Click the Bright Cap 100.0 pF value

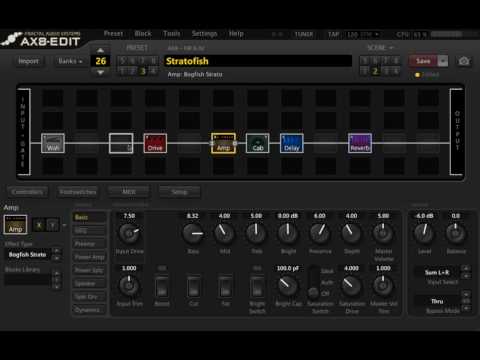click(x=288, y=268)
